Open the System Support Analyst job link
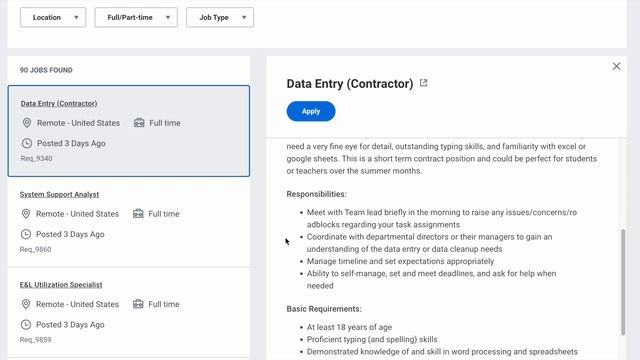This screenshot has width=640, height=360. click(59, 195)
